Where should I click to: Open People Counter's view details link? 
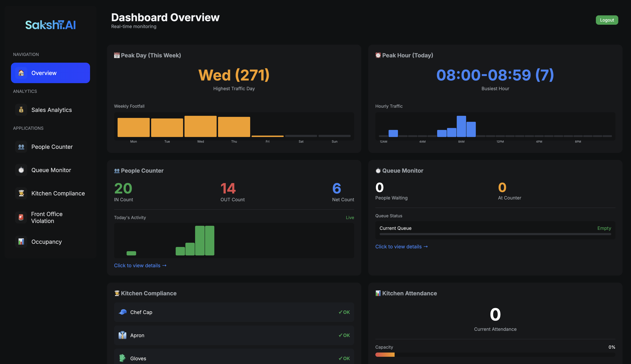[x=140, y=265]
